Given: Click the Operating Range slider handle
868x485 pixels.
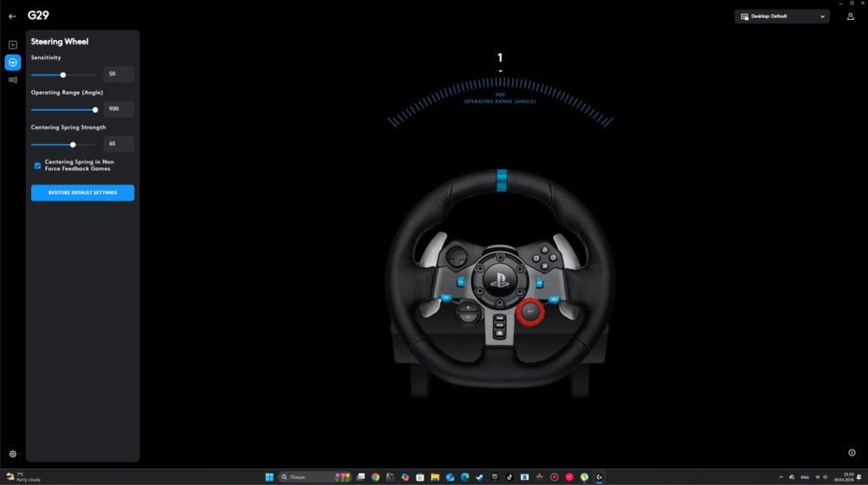Looking at the screenshot, I should (95, 109).
